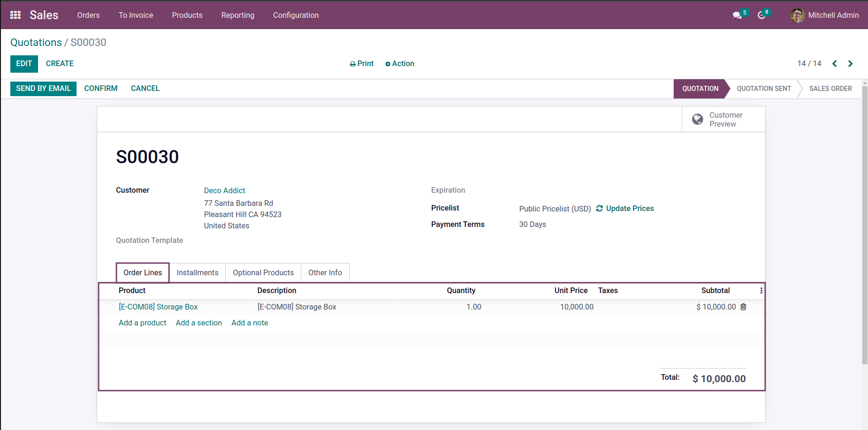Switch to the Optional Products tab

tap(263, 272)
